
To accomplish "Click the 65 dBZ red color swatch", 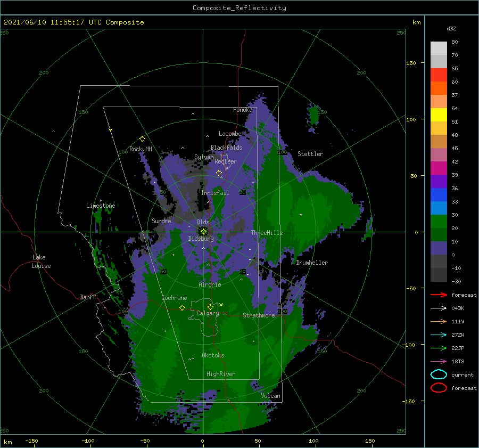I will [439, 75].
